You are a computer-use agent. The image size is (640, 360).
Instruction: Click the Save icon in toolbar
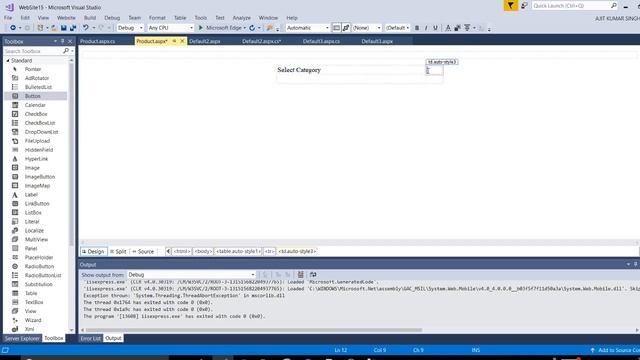click(64, 28)
